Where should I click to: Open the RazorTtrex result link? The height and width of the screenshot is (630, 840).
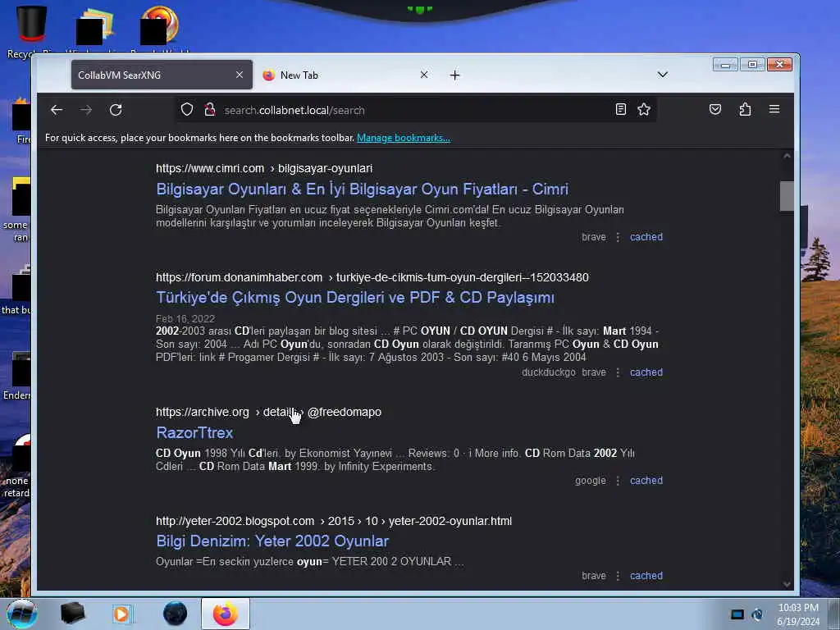pos(194,433)
